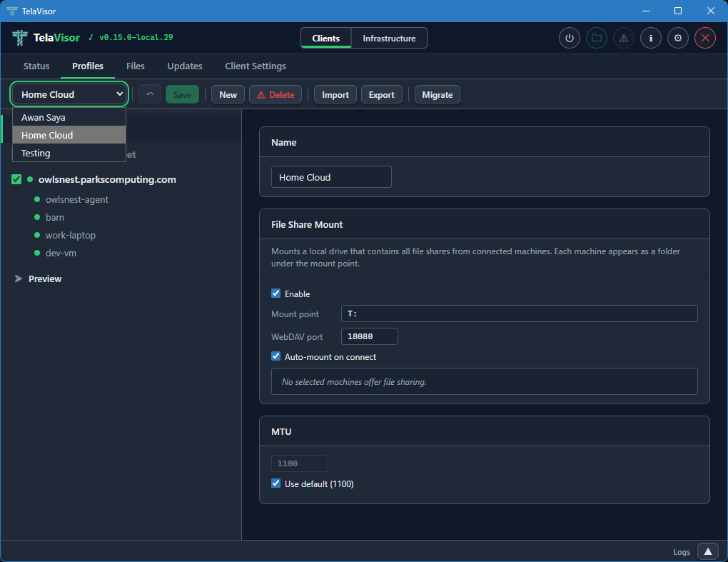This screenshot has width=728, height=562.
Task: Click the version v0.15.0-local.29 label
Action: (136, 38)
